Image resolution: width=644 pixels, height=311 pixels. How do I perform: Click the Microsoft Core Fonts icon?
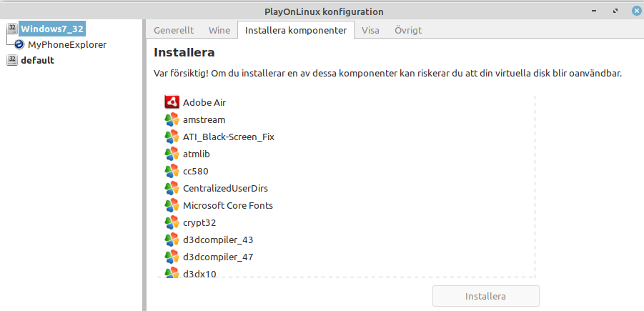(x=171, y=205)
